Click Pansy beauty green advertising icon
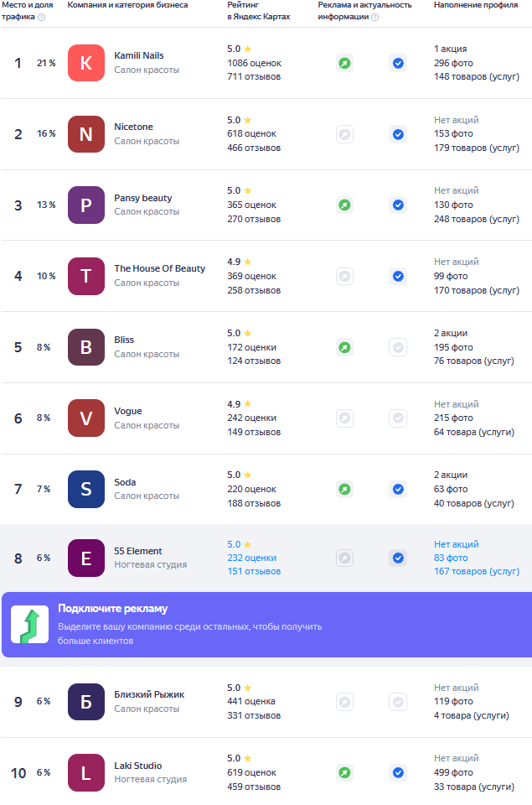This screenshot has width=532, height=805. tap(344, 205)
